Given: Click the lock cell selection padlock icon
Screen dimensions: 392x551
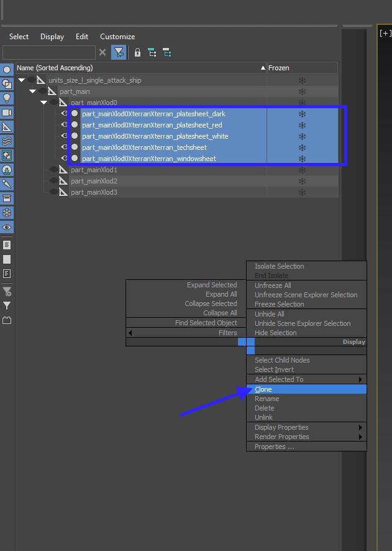Looking at the screenshot, I should pyautogui.click(x=137, y=53).
